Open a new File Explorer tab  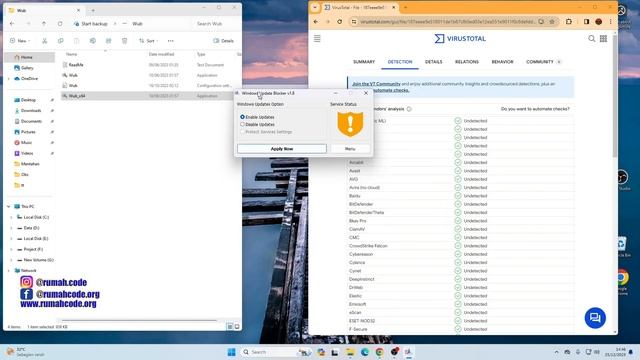click(93, 10)
